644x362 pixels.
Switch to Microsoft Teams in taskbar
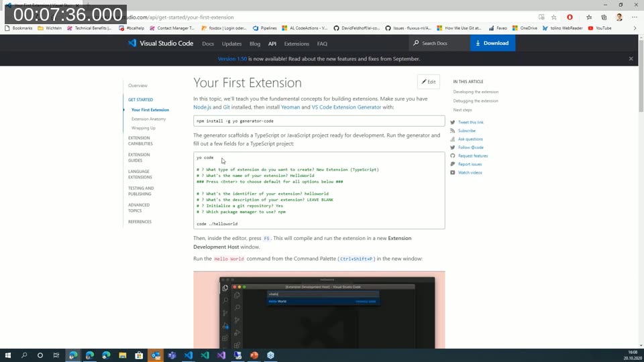point(172,355)
